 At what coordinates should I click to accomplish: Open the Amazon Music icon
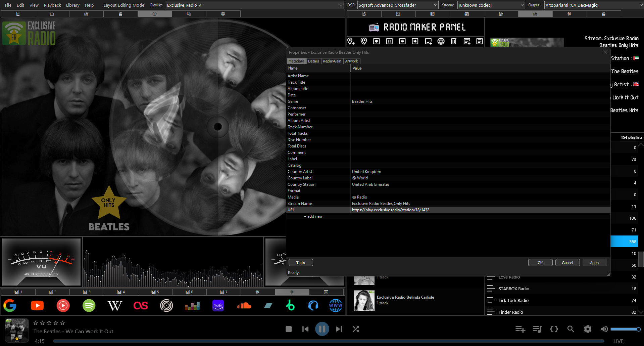[218, 305]
